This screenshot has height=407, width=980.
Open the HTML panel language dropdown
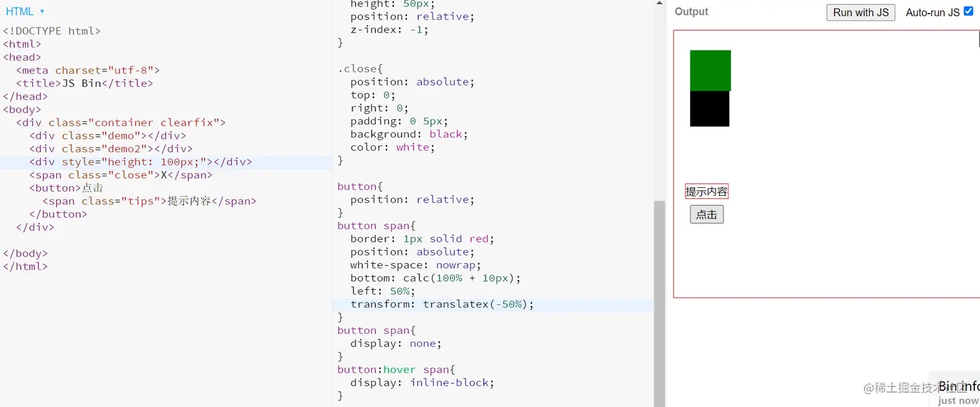pyautogui.click(x=25, y=12)
